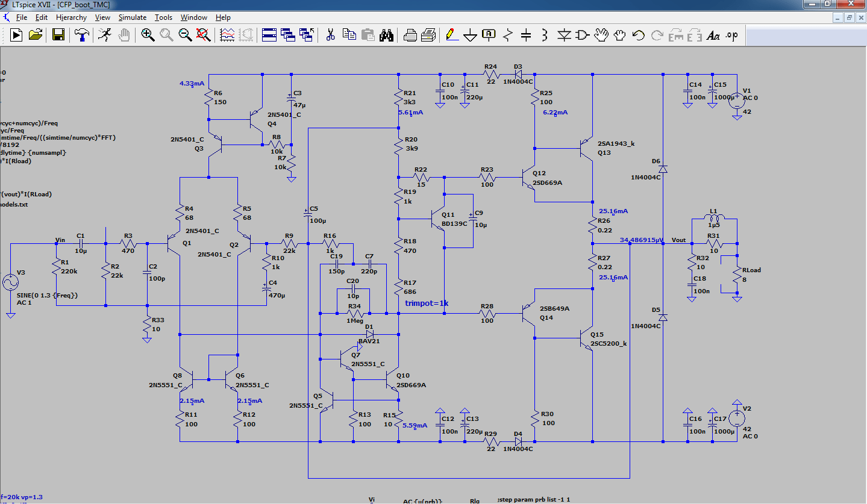Click the Zoom Out magnifier icon
The image size is (867, 504).
tap(185, 35)
